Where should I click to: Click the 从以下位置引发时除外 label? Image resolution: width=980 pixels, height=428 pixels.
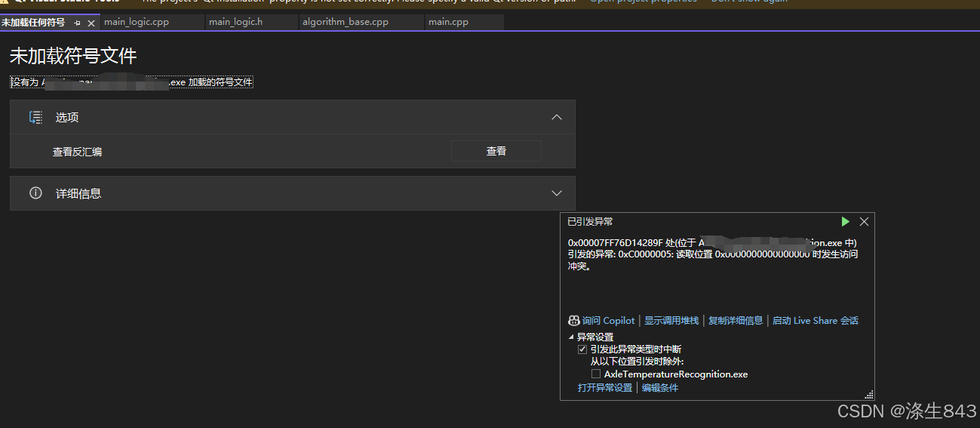(637, 362)
